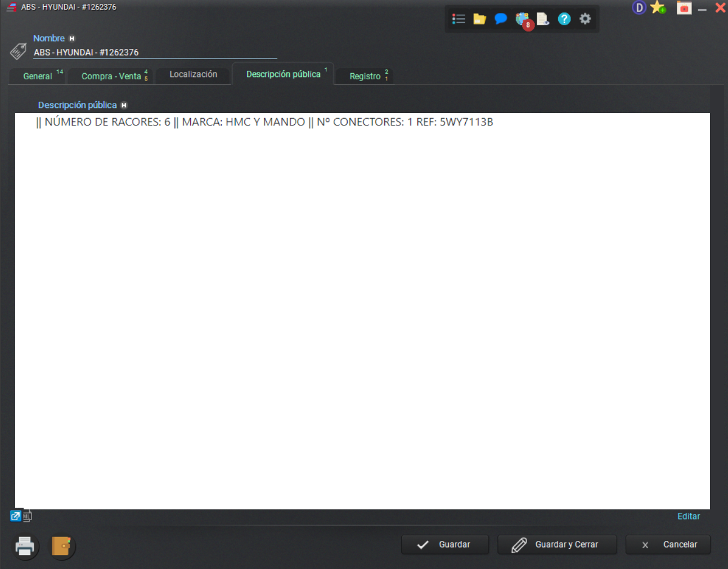Open the list view icon in toolbar

click(x=459, y=19)
